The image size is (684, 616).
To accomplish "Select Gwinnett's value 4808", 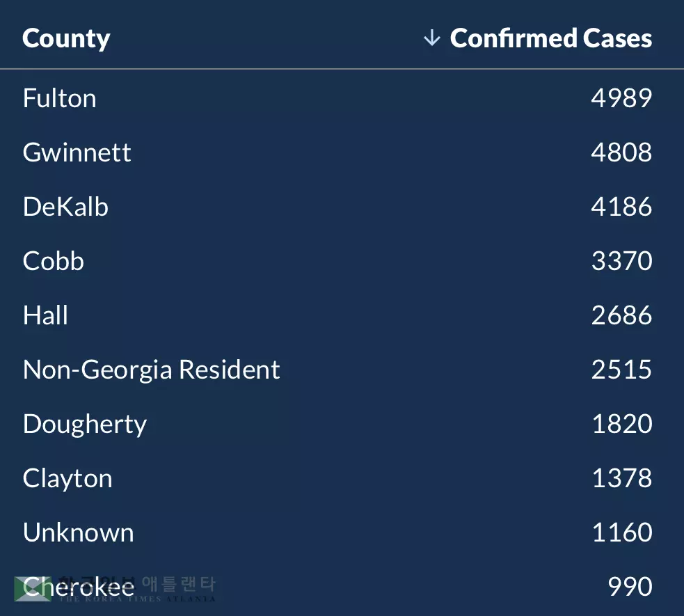I will pos(621,152).
